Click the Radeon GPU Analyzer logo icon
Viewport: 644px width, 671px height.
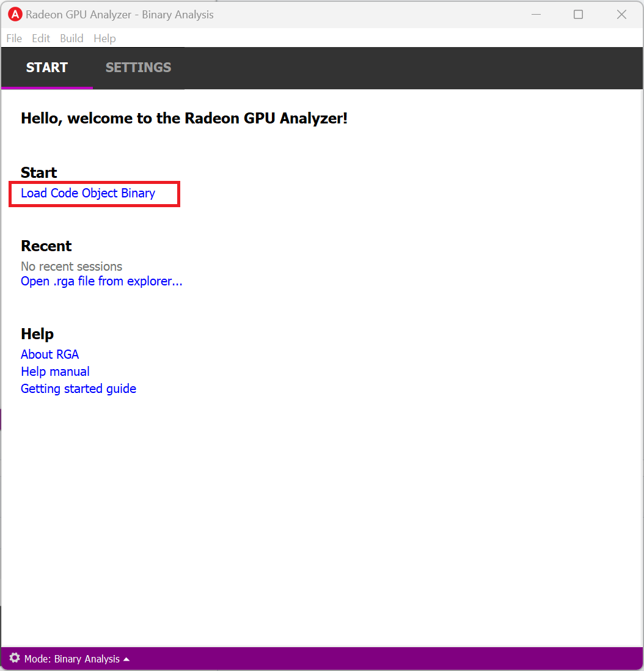coord(15,15)
